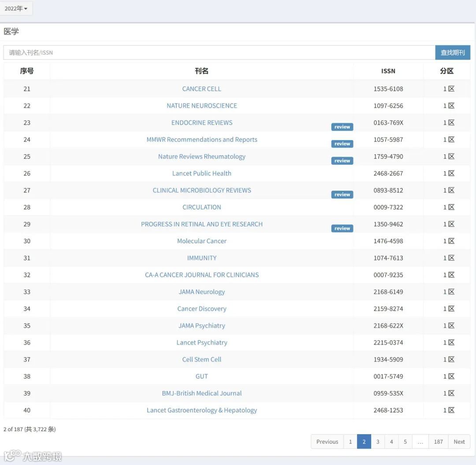This screenshot has height=465, width=476.
Task: Open the JAMA Psychiatry link
Action: [201, 325]
